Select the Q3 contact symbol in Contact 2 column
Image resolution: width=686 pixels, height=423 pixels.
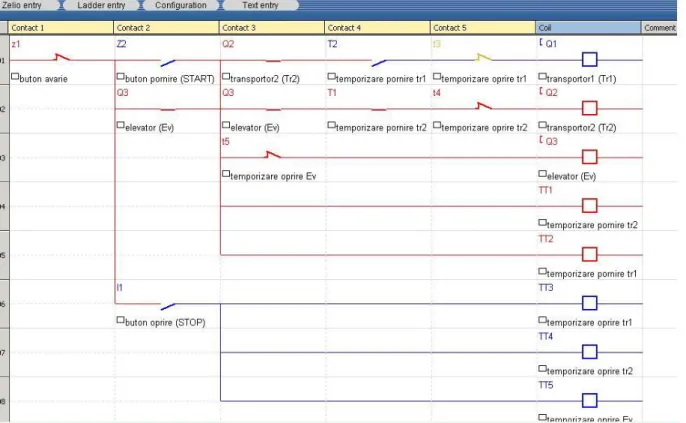168,109
